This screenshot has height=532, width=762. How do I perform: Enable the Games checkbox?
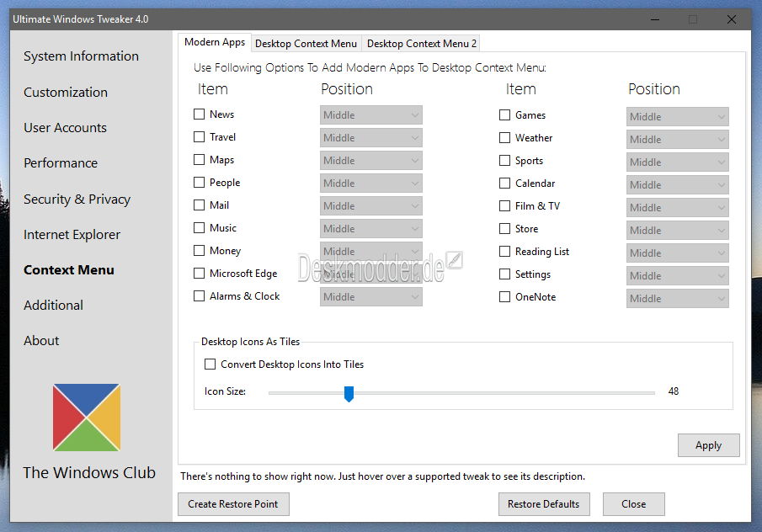pyautogui.click(x=505, y=115)
